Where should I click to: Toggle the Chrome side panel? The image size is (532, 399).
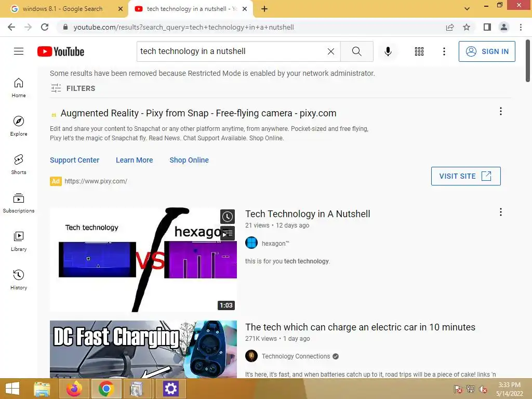[487, 27]
